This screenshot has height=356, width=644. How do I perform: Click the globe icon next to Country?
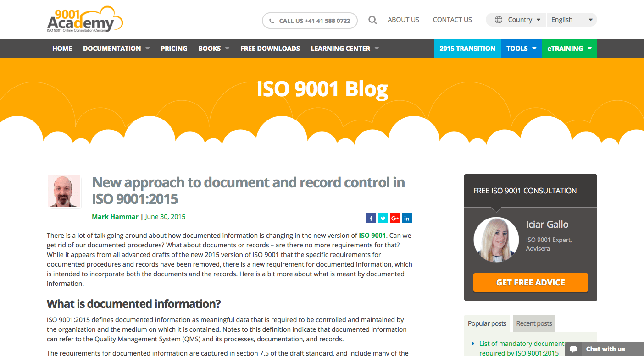(x=499, y=20)
